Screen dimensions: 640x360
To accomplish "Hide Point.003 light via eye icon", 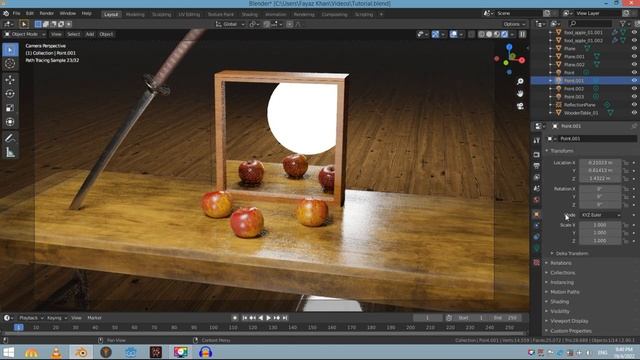I will tap(634, 97).
